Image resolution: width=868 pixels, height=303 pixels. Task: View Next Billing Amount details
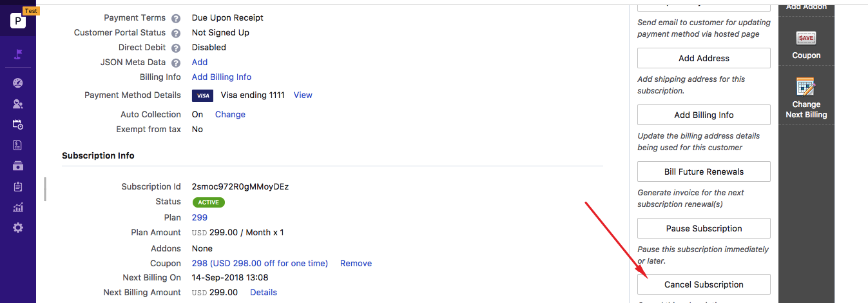(x=264, y=292)
